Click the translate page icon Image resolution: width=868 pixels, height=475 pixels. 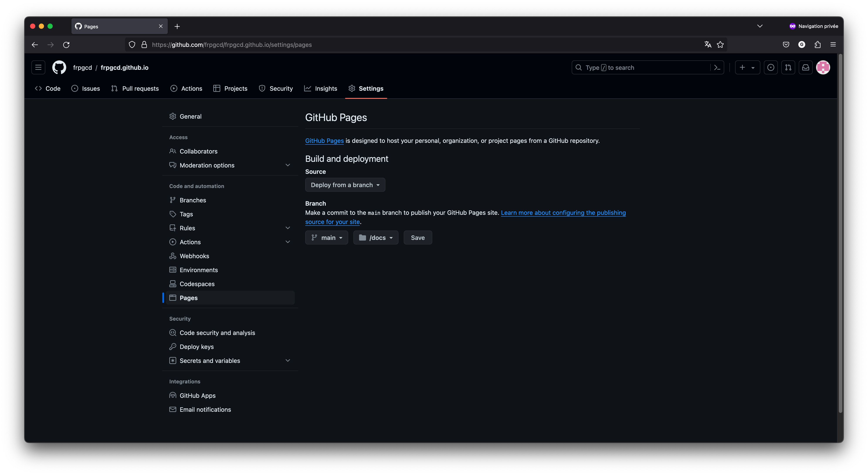click(708, 44)
